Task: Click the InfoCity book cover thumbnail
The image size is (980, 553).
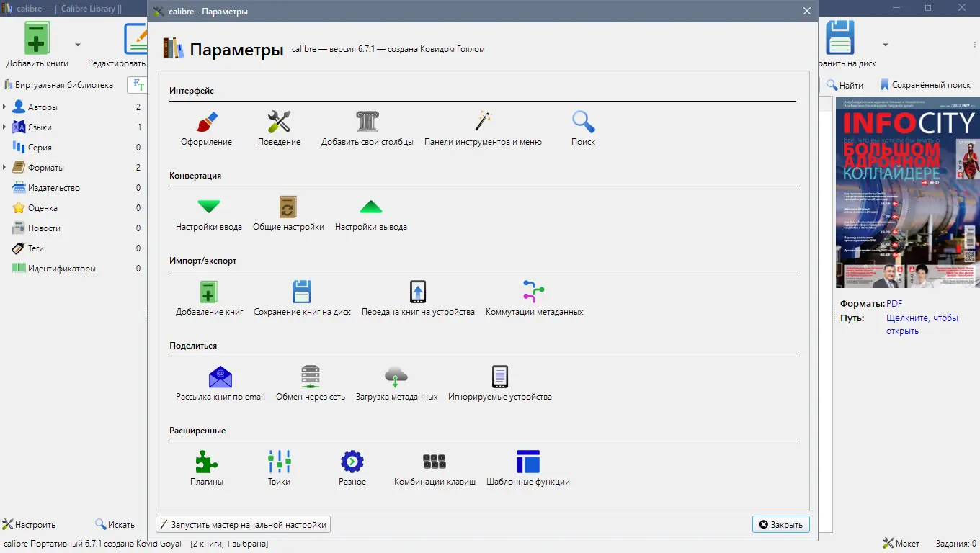Action: 908,193
